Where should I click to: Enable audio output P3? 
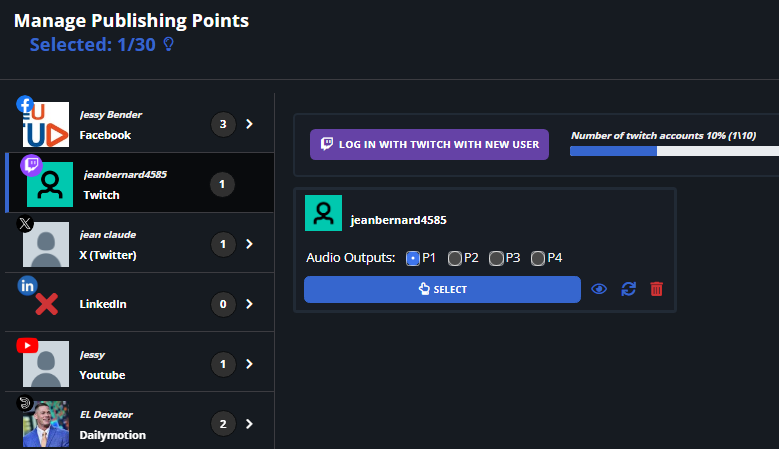[x=496, y=258]
